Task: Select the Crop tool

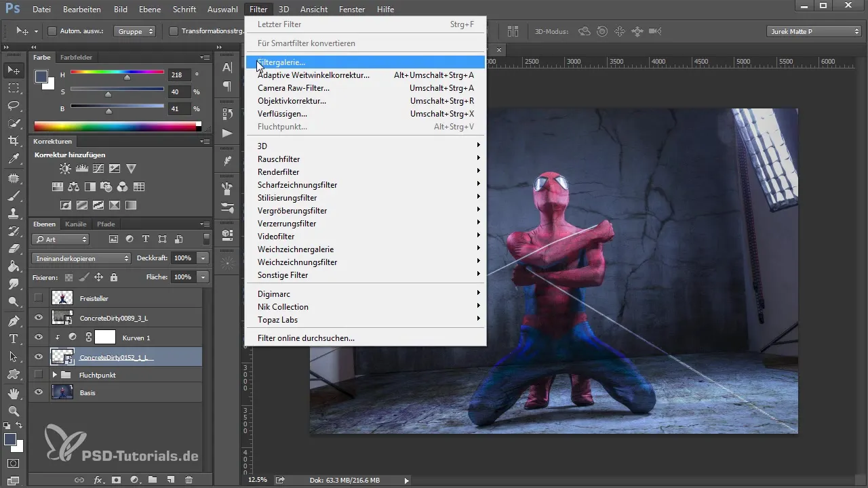Action: pos(13,141)
